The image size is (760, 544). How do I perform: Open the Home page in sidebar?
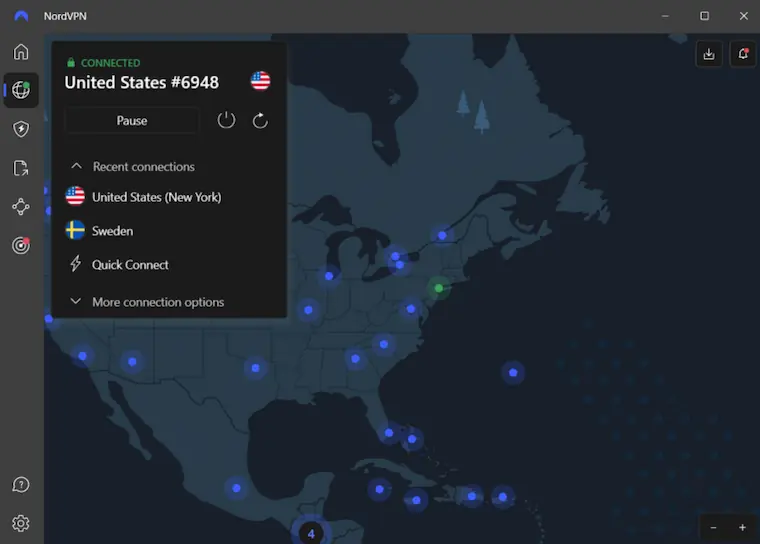coord(21,51)
